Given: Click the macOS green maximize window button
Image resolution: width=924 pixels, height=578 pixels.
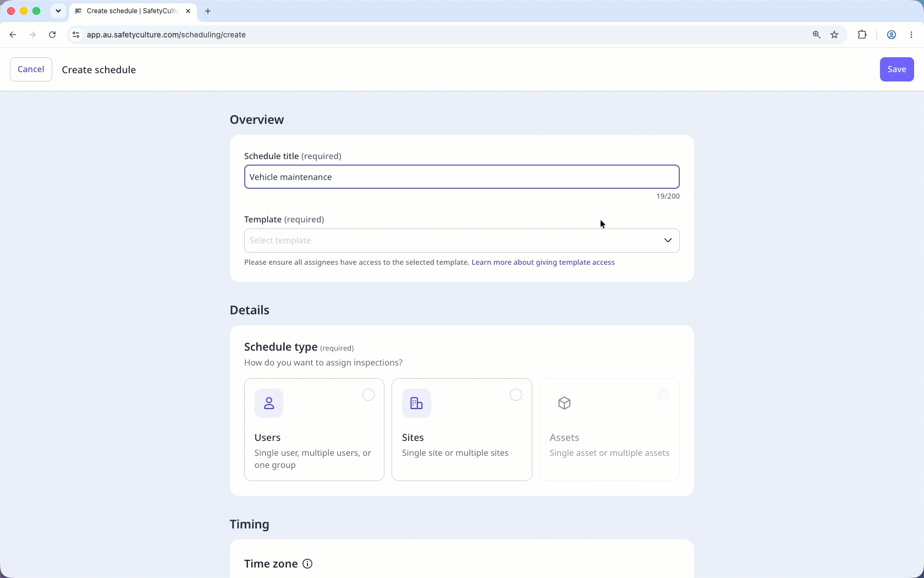Looking at the screenshot, I should pyautogui.click(x=36, y=11).
